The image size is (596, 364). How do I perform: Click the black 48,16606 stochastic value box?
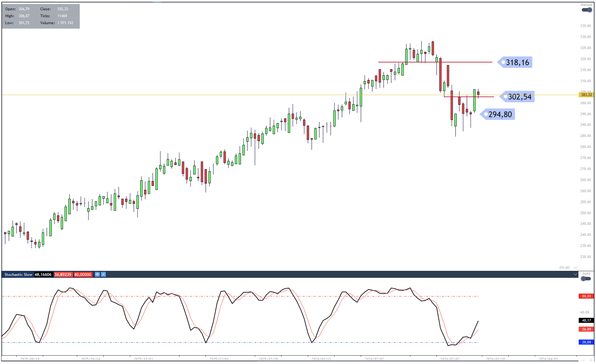pos(43,274)
